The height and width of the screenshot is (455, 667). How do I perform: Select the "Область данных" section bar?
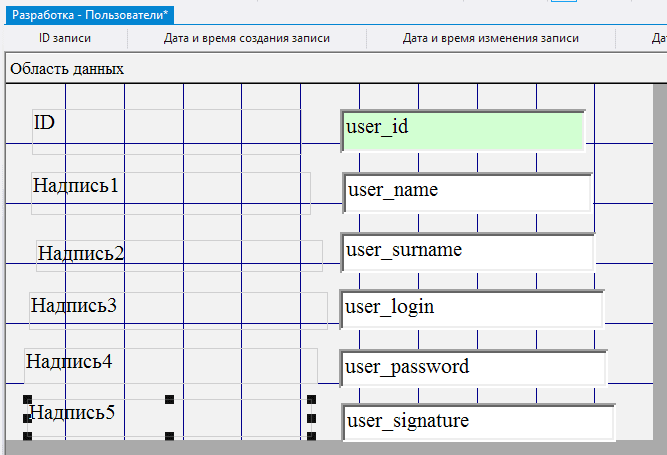(66, 69)
